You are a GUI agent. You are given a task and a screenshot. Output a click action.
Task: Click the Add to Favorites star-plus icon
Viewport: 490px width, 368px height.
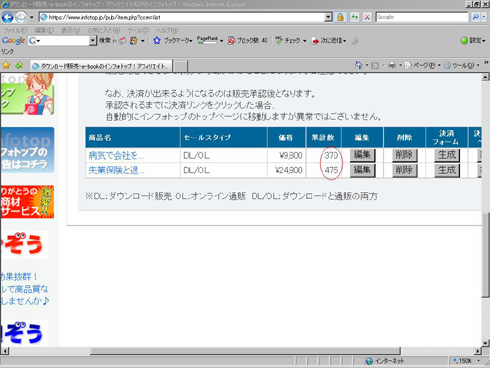click(19, 65)
